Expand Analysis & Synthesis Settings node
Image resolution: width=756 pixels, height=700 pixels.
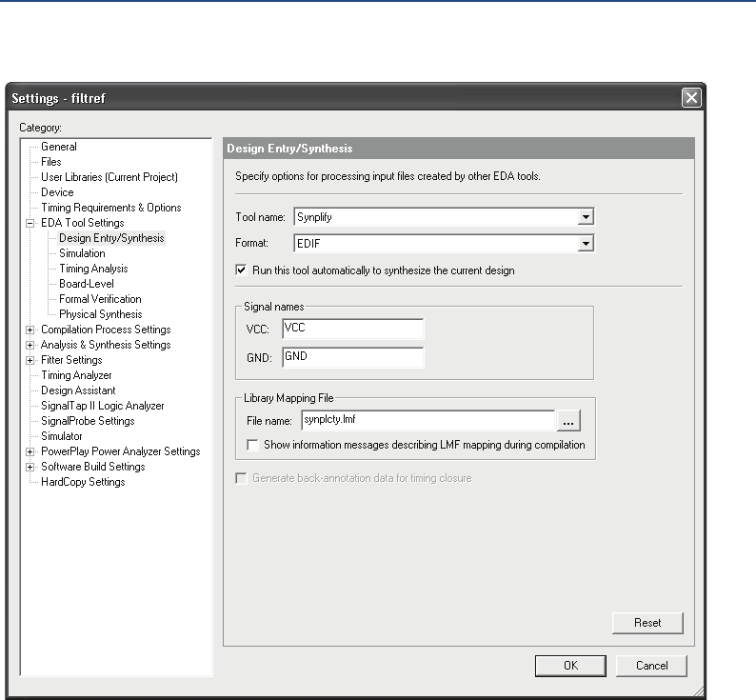point(30,345)
